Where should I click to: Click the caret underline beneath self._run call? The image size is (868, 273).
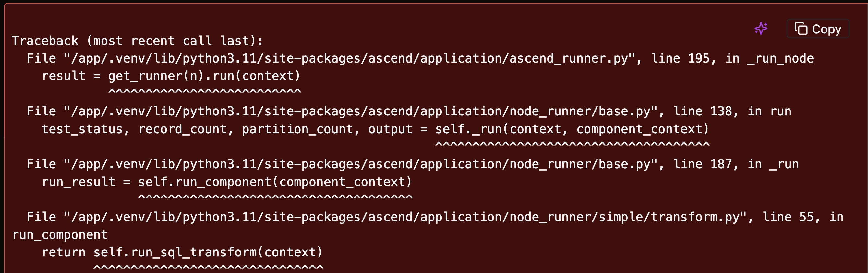tap(572, 144)
